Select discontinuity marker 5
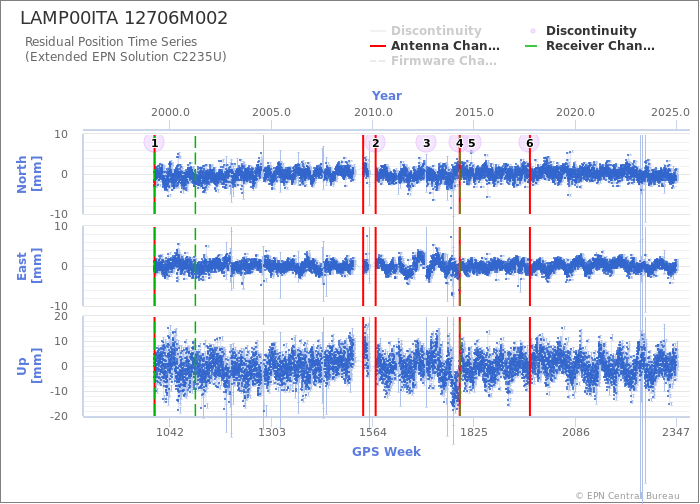Viewport: 700px width, 504px height. 472,143
